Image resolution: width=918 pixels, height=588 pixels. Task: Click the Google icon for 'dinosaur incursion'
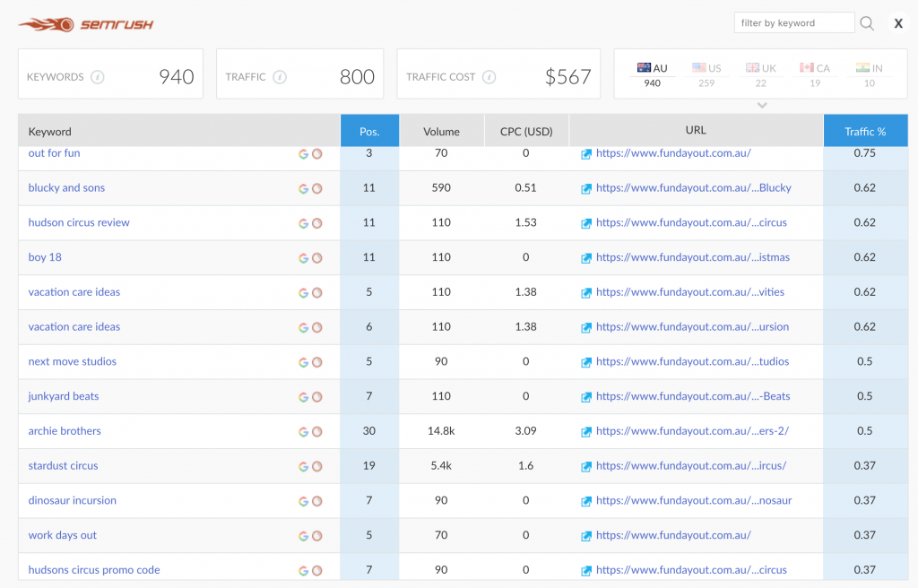point(303,501)
